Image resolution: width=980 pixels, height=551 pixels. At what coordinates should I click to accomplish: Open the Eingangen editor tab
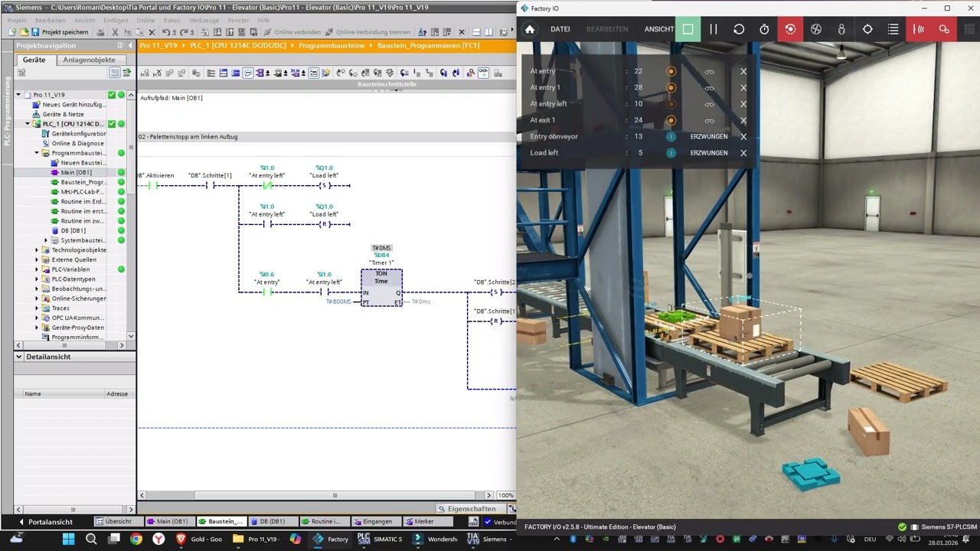click(377, 522)
